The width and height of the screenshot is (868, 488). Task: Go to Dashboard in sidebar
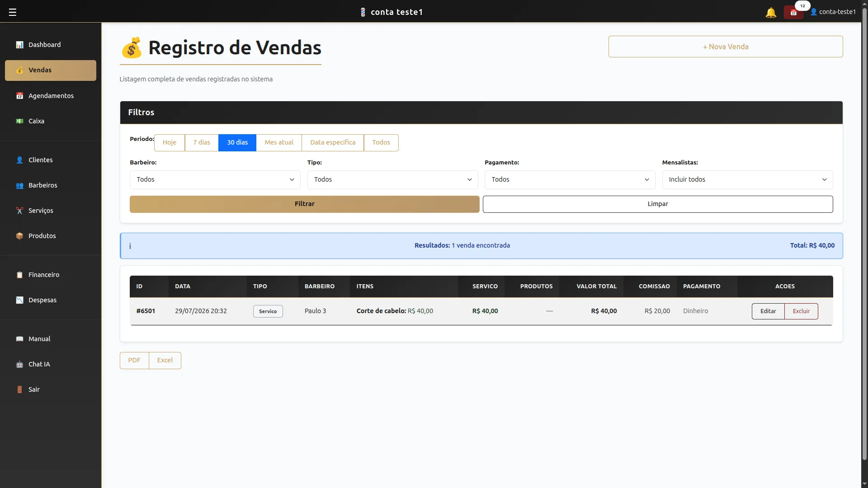tap(51, 45)
